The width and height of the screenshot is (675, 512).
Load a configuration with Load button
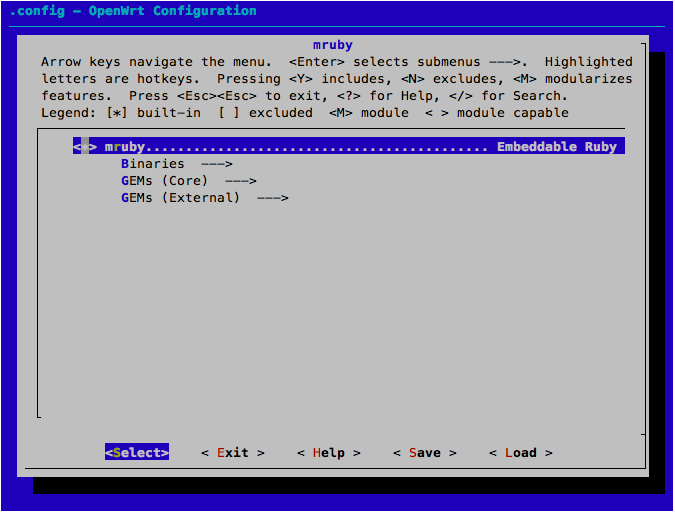coord(521,453)
